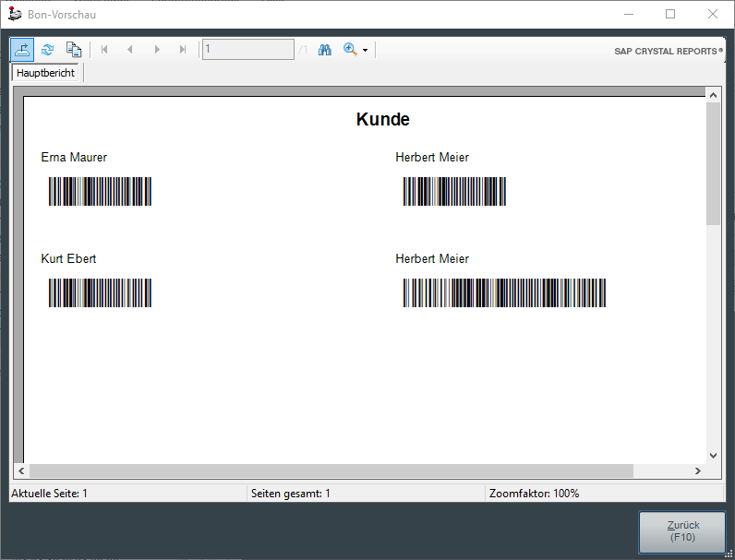Viewport: 735px width, 560px height.
Task: Click the horizontal scrollbar right arrow
Action: (699, 471)
